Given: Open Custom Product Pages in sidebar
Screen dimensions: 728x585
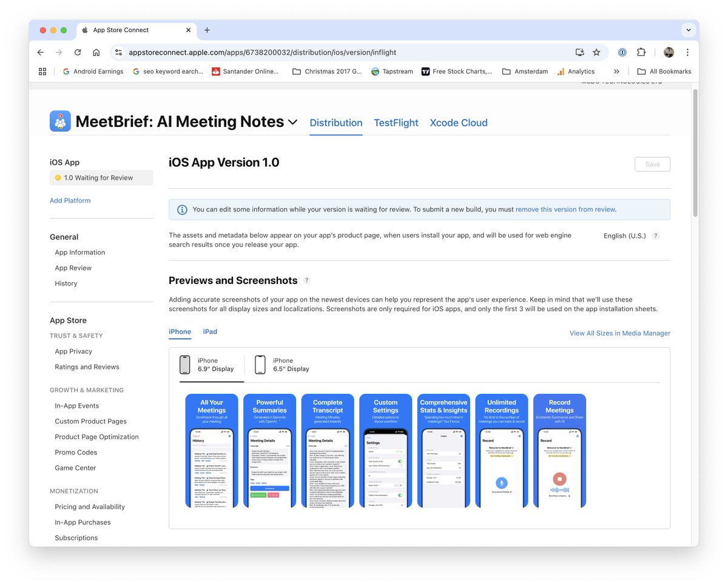Looking at the screenshot, I should click(x=90, y=421).
